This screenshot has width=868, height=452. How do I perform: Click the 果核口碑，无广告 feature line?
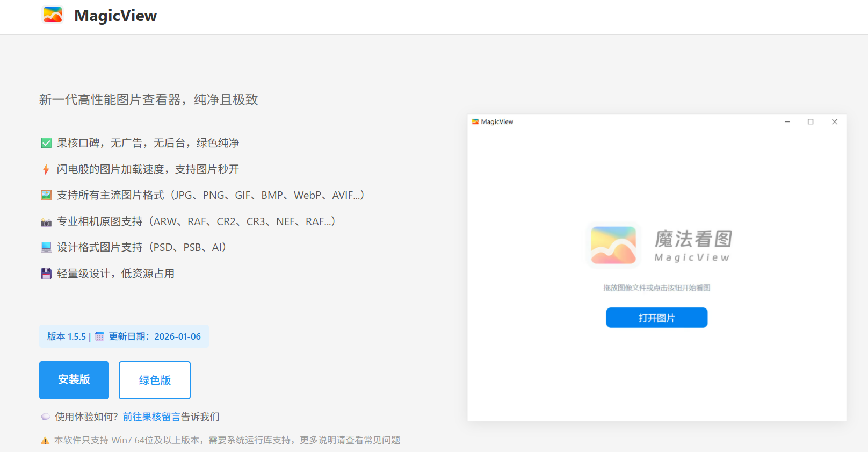(148, 143)
